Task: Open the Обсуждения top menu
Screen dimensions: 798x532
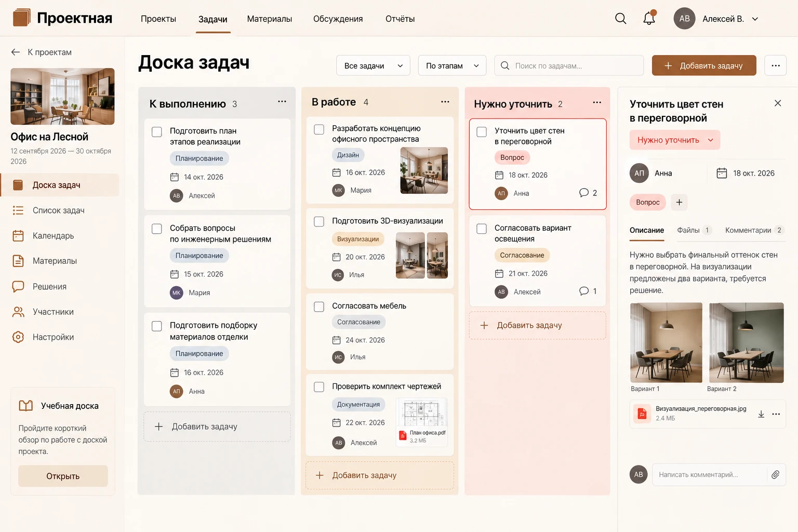Action: pos(338,19)
